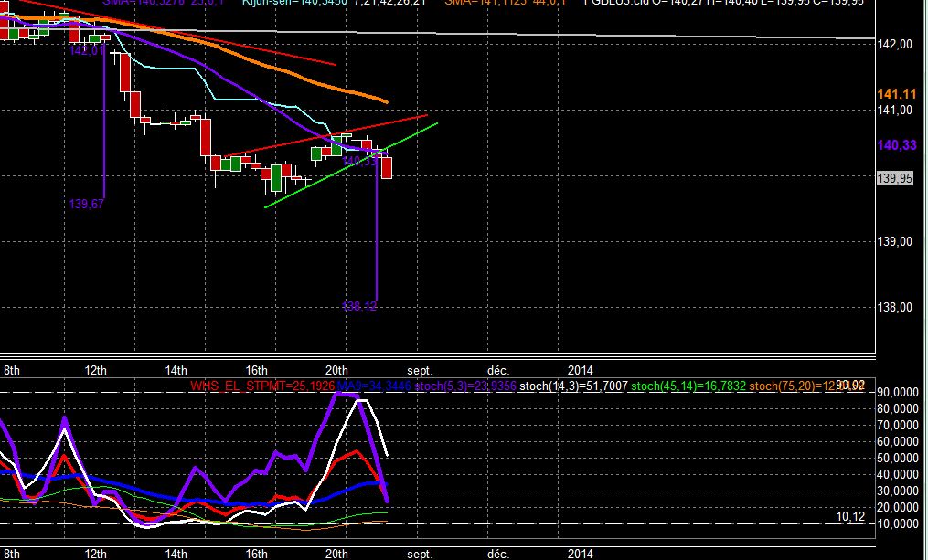
Task: Select the Kijun-sen=140,3450 header legend
Action: 294,3
